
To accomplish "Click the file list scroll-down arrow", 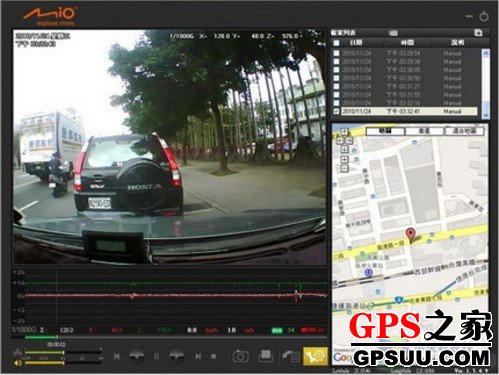I will click(x=485, y=115).
